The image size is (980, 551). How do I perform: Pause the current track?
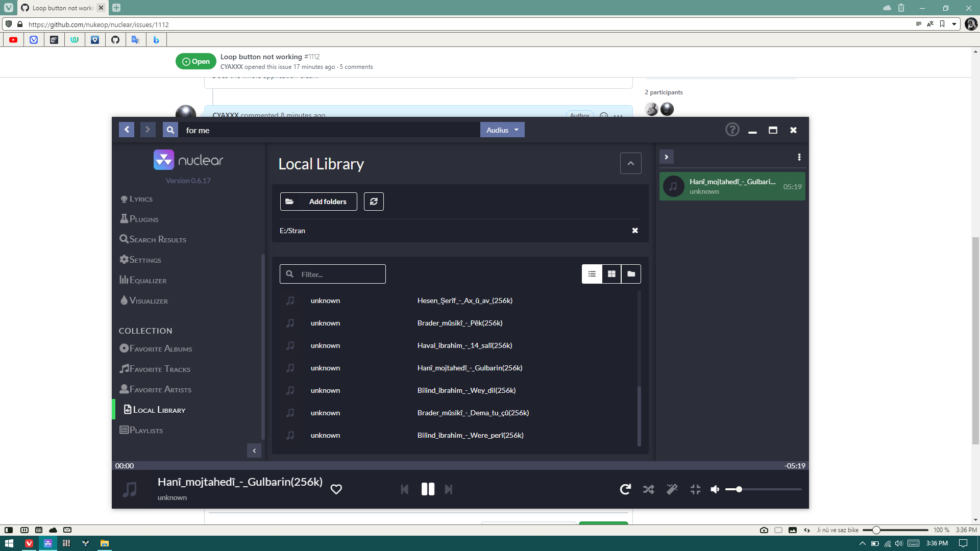point(428,489)
